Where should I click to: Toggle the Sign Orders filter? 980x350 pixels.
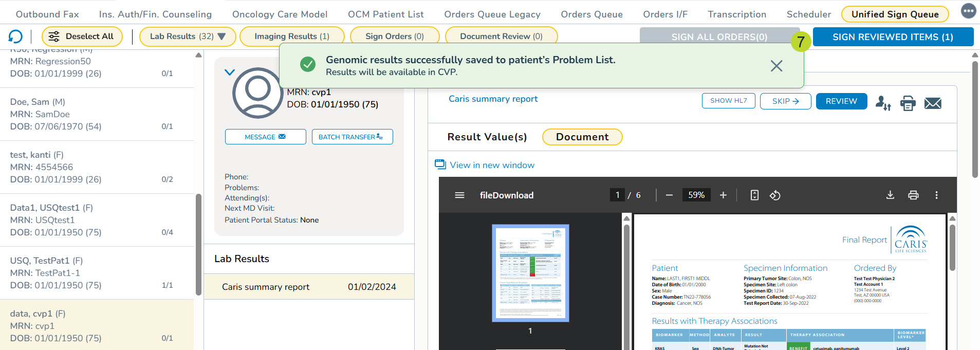pyautogui.click(x=394, y=36)
